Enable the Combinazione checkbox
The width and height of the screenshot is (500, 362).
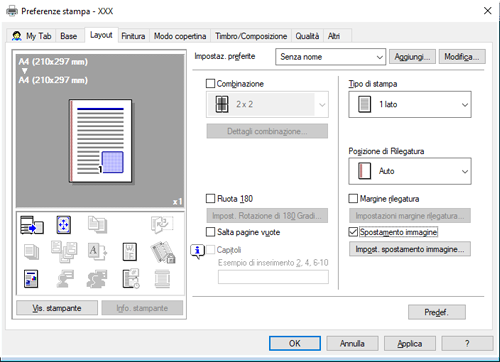(x=210, y=83)
